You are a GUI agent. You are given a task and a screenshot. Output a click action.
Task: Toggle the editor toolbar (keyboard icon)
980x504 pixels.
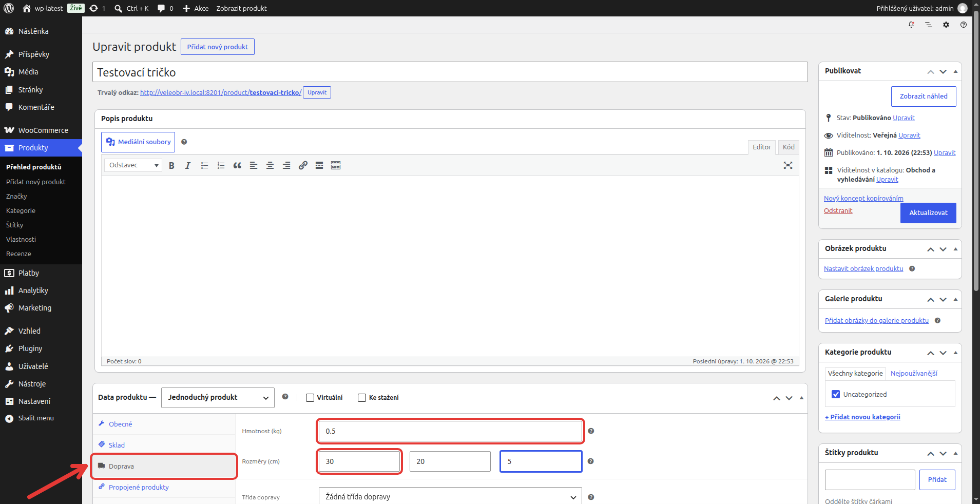point(336,165)
